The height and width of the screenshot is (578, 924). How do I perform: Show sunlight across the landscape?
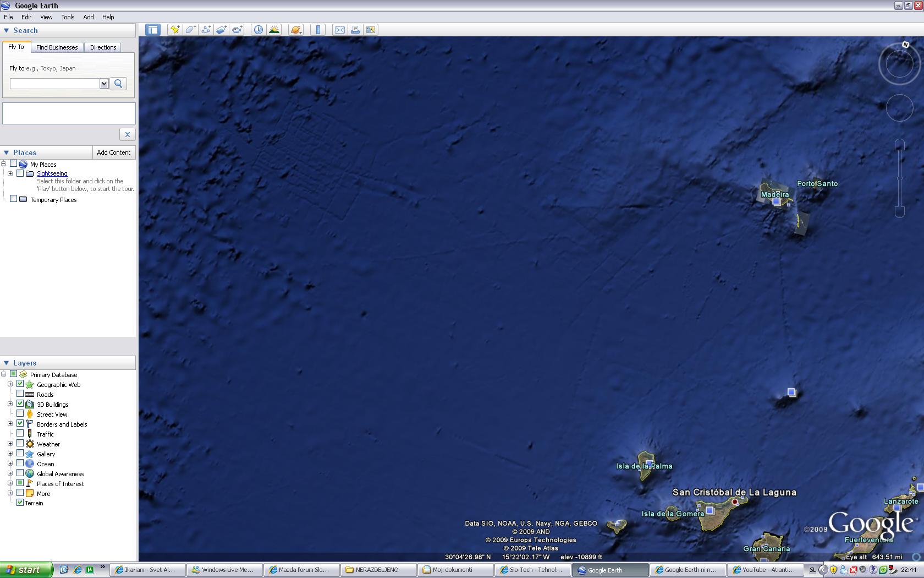pyautogui.click(x=274, y=30)
